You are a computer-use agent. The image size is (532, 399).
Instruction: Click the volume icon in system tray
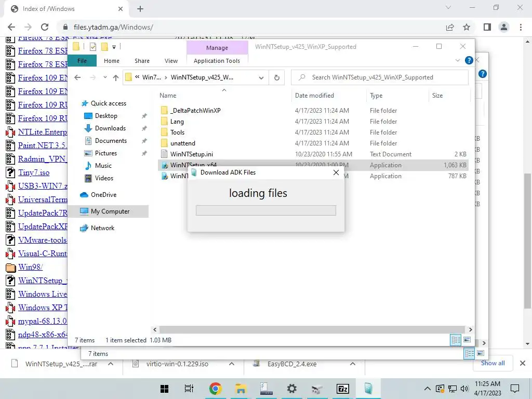click(464, 389)
